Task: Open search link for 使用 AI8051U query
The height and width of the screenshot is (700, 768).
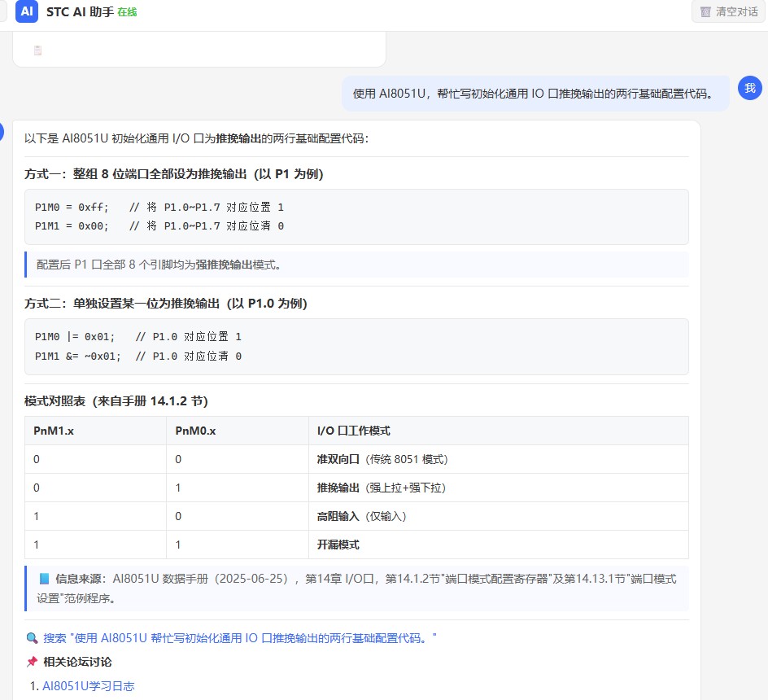Action: point(239,638)
